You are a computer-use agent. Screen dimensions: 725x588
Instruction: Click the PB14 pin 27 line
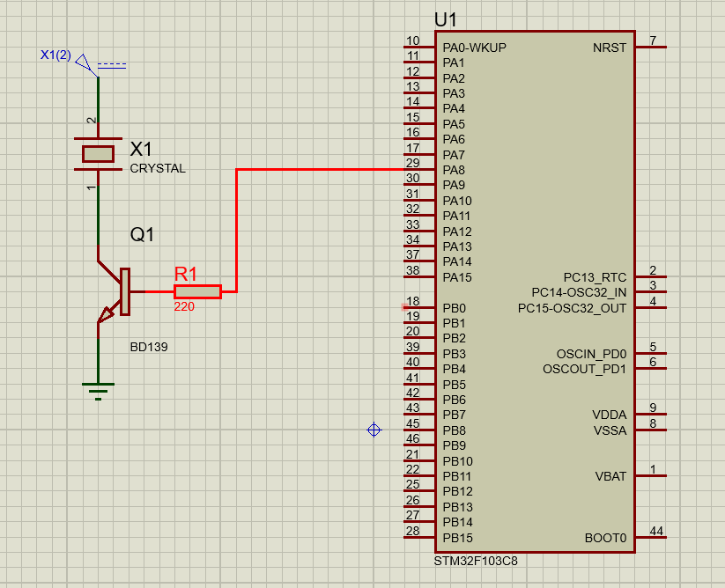point(420,522)
